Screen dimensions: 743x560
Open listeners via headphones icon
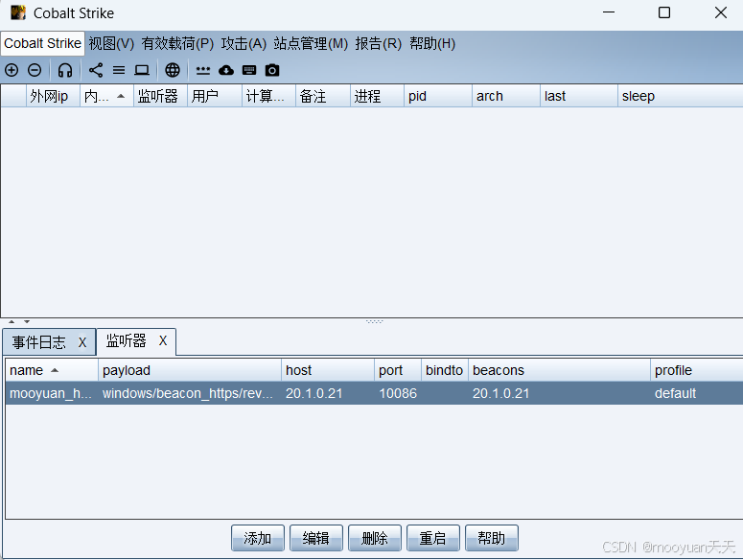pos(65,70)
